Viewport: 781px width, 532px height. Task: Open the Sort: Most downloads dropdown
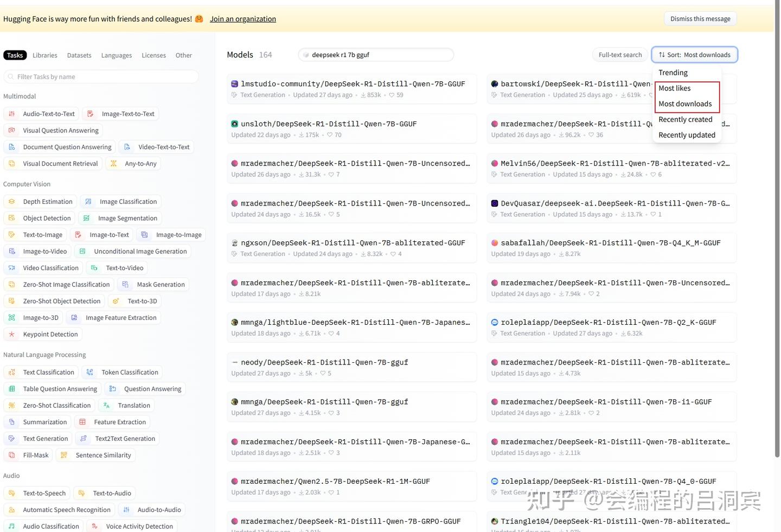(694, 55)
